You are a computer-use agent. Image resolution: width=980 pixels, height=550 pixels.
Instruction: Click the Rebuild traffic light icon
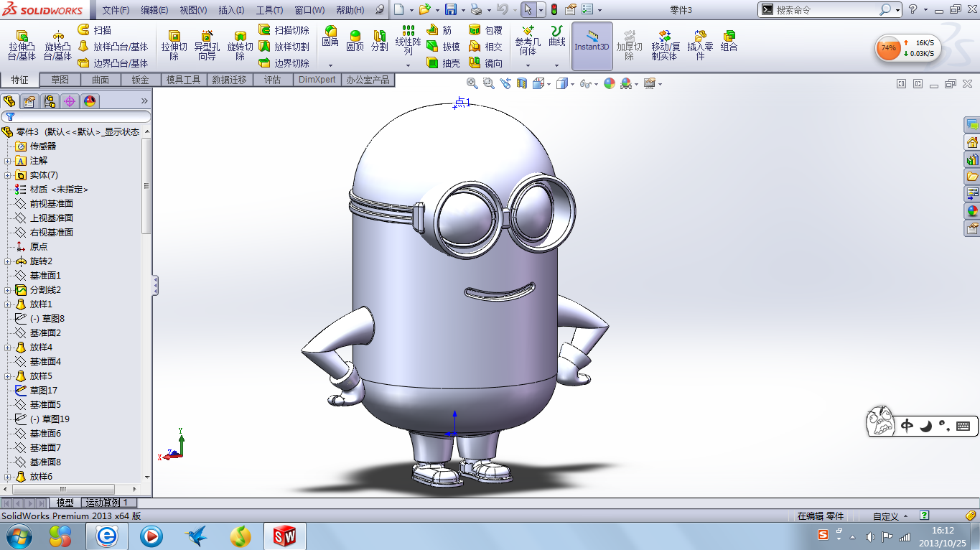554,10
